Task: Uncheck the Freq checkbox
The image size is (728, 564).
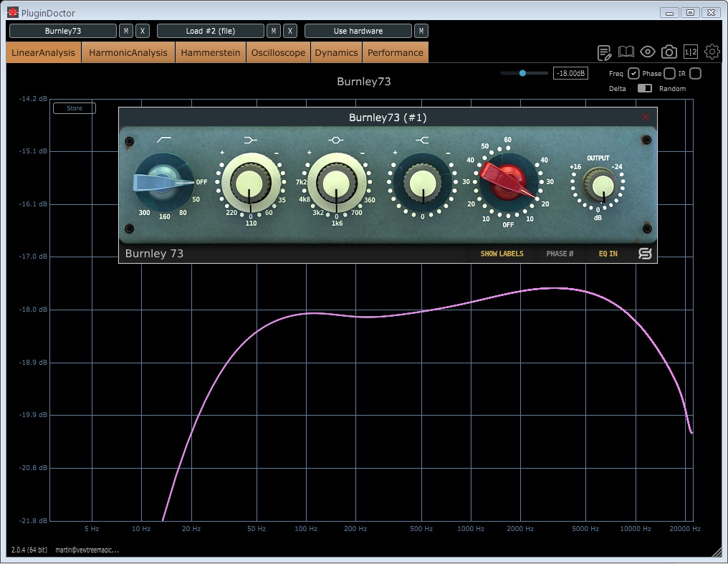Action: [633, 74]
